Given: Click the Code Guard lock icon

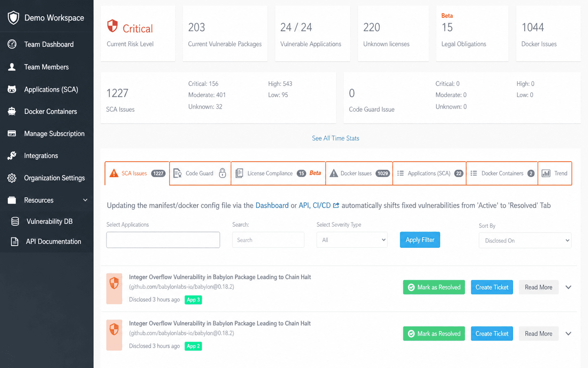Looking at the screenshot, I should click(x=222, y=173).
